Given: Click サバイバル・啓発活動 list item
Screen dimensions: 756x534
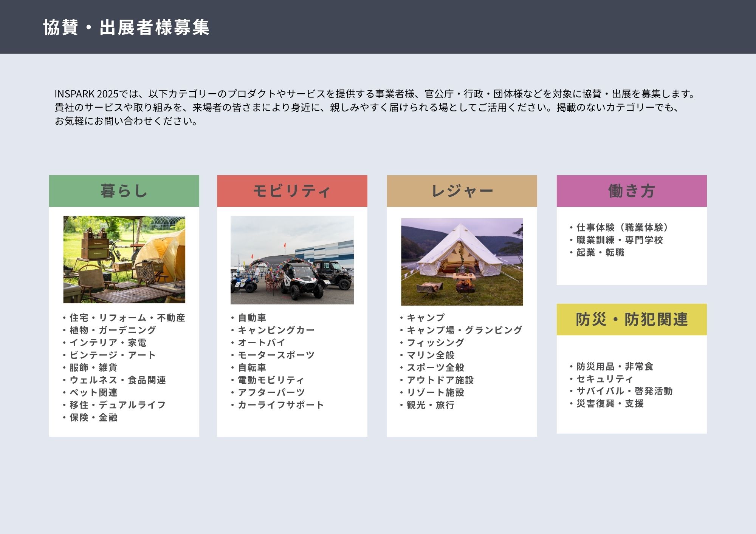Looking at the screenshot, I should coord(621,391).
